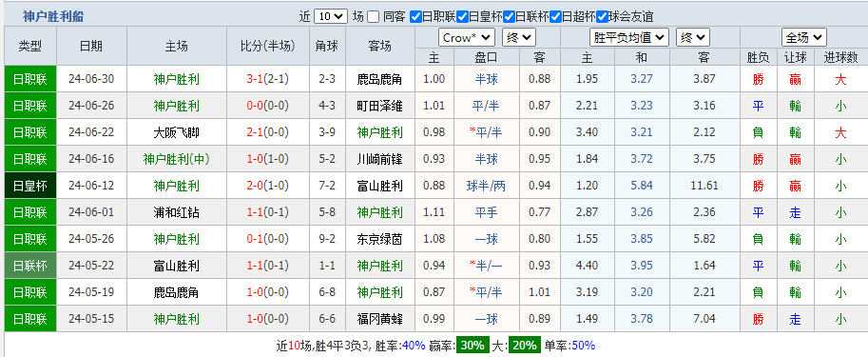Click the 50% odd-rate figure
This screenshot has height=357, width=868.
coord(583,346)
